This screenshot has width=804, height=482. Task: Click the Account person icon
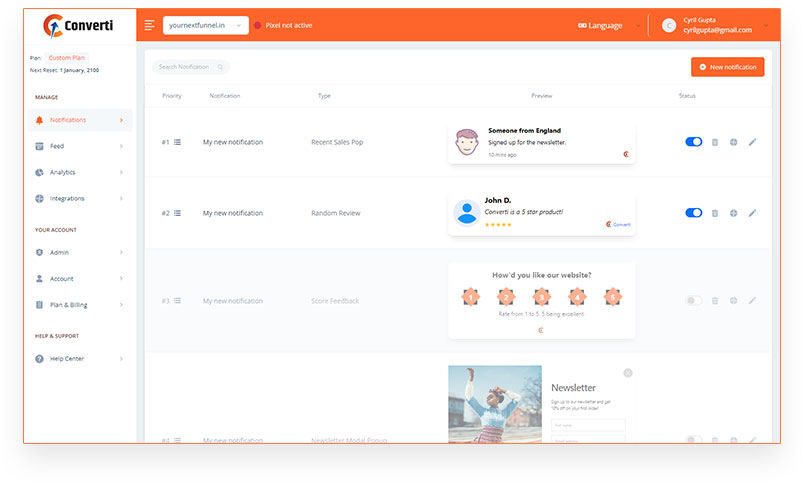[x=39, y=278]
